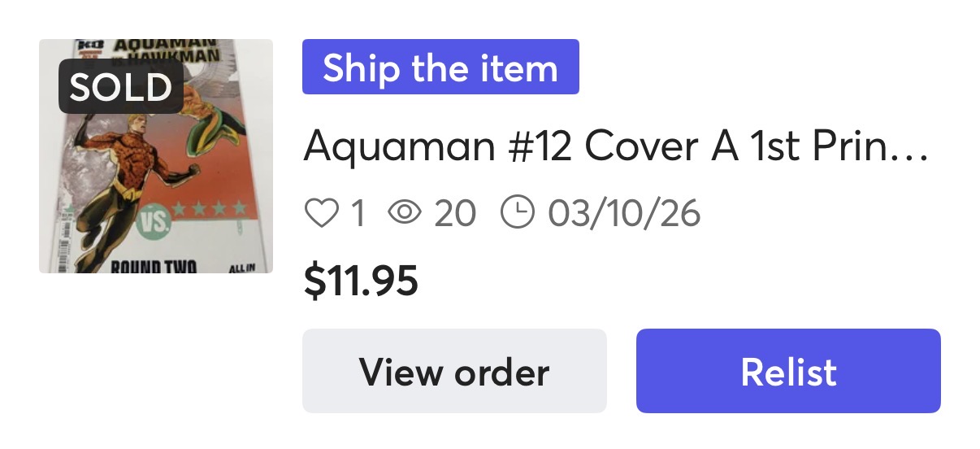The height and width of the screenshot is (449, 980).
Task: Click the clock date icon
Action: pyautogui.click(x=518, y=213)
